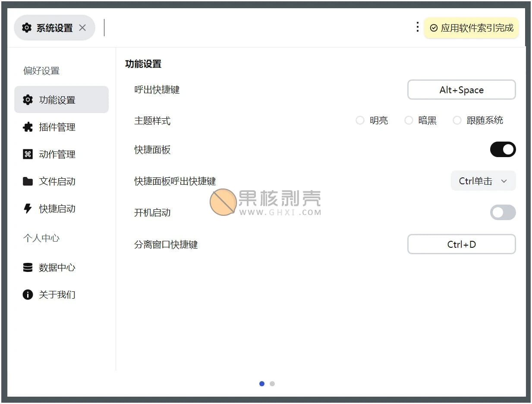The height and width of the screenshot is (404, 532).
Task: Click the 动作管理 keyboard icon
Action: coord(28,154)
